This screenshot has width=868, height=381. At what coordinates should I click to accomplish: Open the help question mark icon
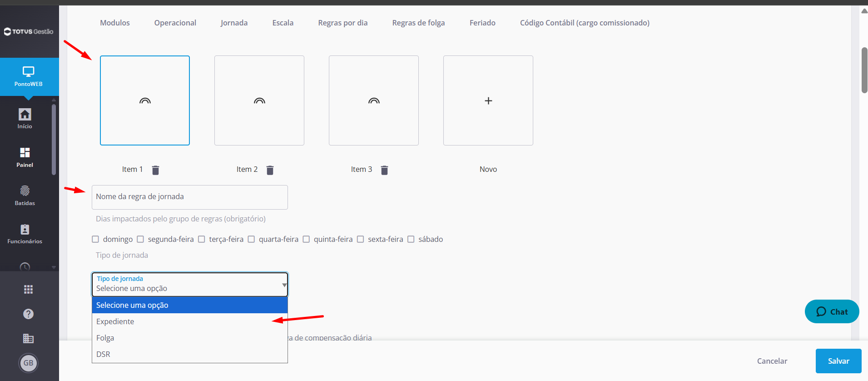(29, 314)
